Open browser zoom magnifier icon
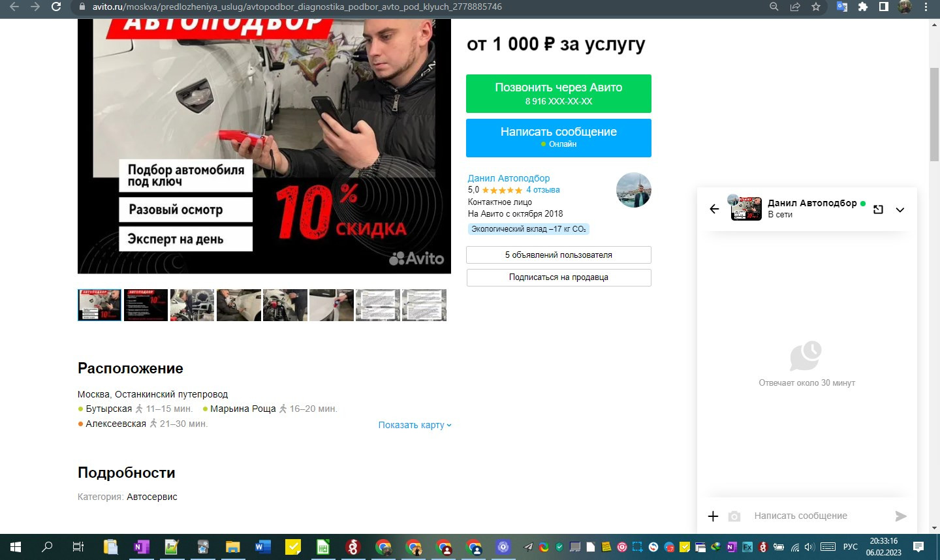Image resolution: width=940 pixels, height=560 pixels. (774, 7)
